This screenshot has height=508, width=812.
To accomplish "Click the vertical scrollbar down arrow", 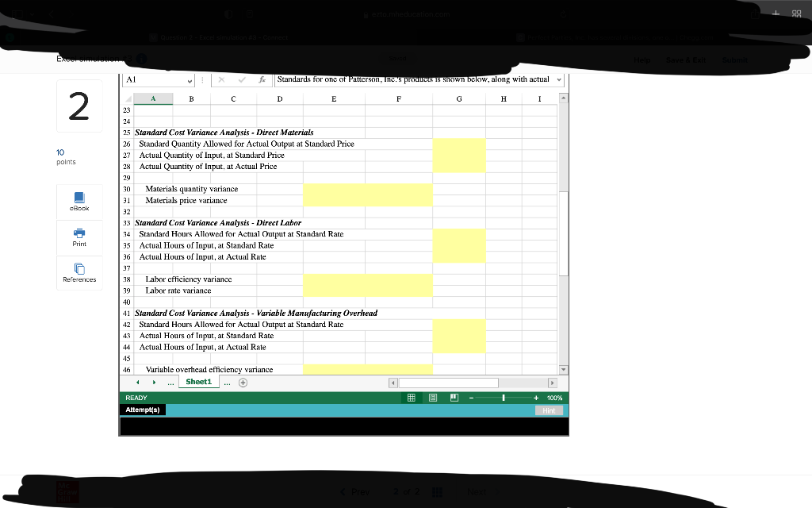I will coord(563,368).
